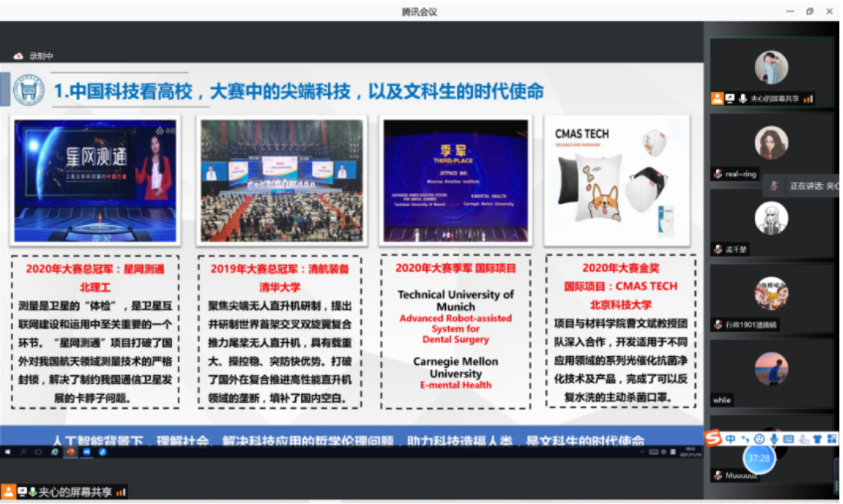This screenshot has height=504, width=843.
Task: Click voice input microphone on Sogou toolbar
Action: point(774,439)
